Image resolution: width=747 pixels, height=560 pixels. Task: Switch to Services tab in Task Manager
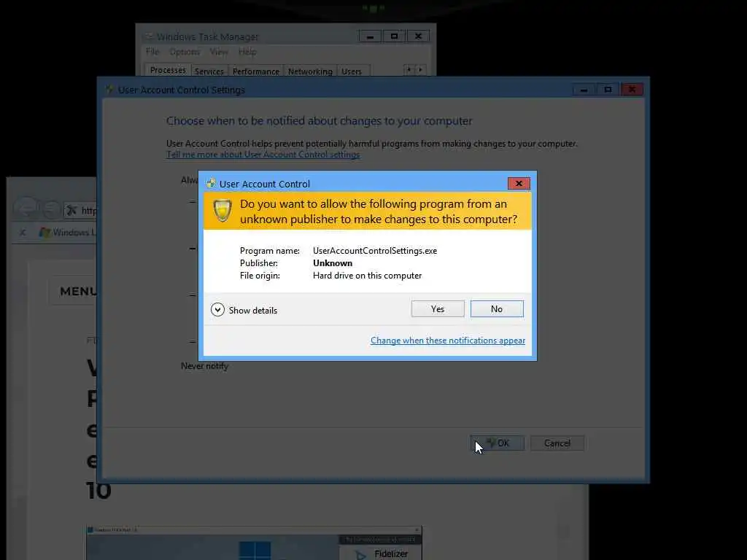(209, 71)
